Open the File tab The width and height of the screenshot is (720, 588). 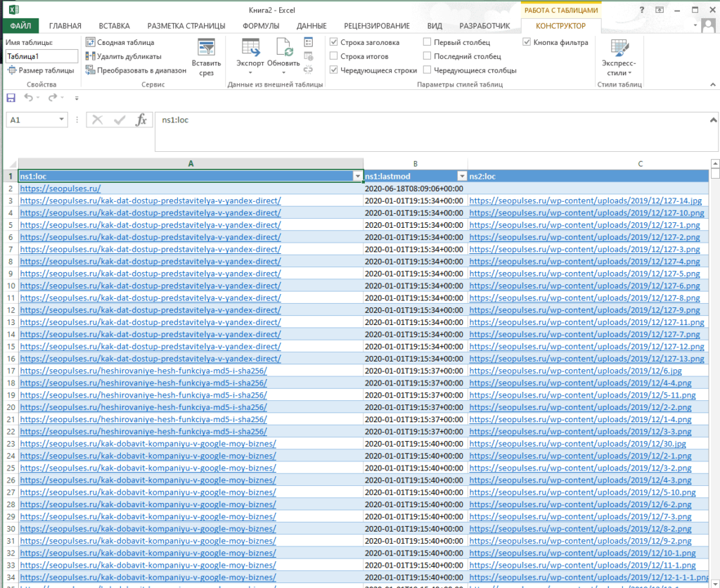coord(20,26)
